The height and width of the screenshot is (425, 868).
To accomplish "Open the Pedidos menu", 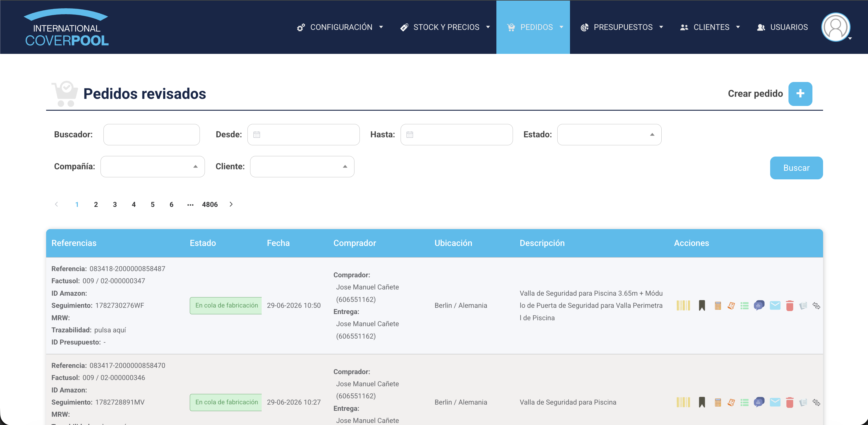I will (533, 27).
